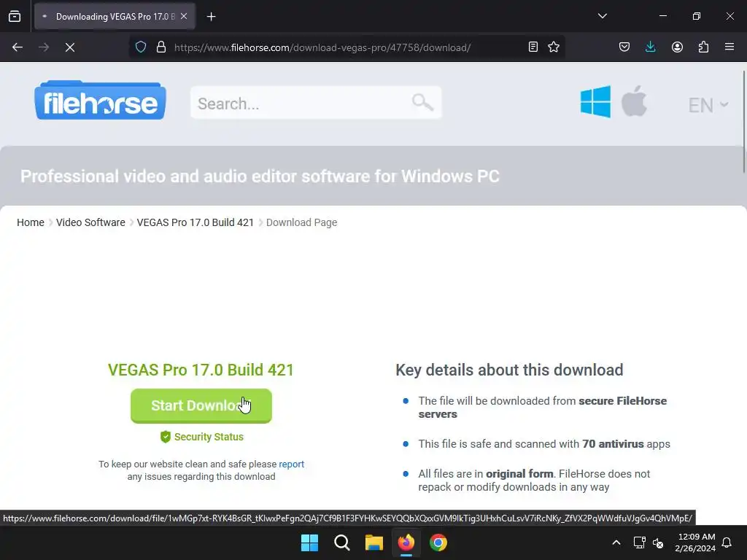Screen dimensions: 747x560
Task: Select the Windows software platform icon
Action: point(595,101)
